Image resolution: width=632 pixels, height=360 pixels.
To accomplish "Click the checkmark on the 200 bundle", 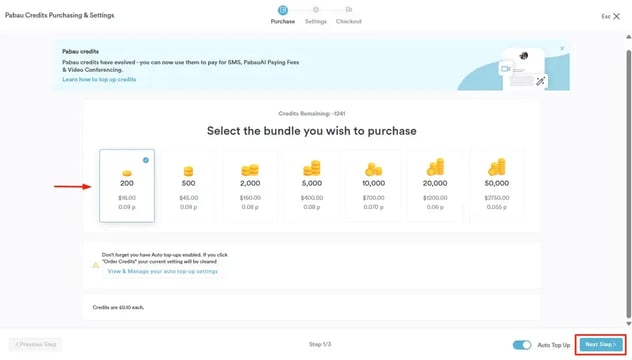I will point(146,160).
